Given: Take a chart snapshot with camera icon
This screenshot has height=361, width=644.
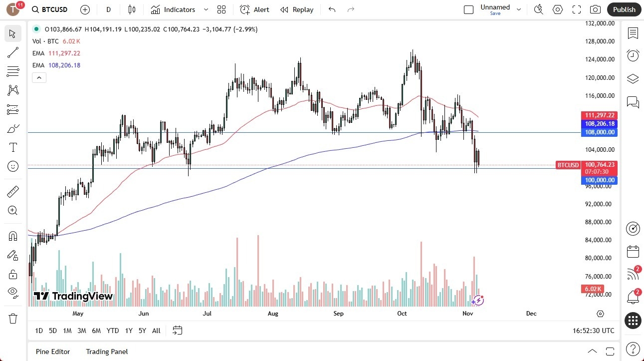Looking at the screenshot, I should [596, 9].
